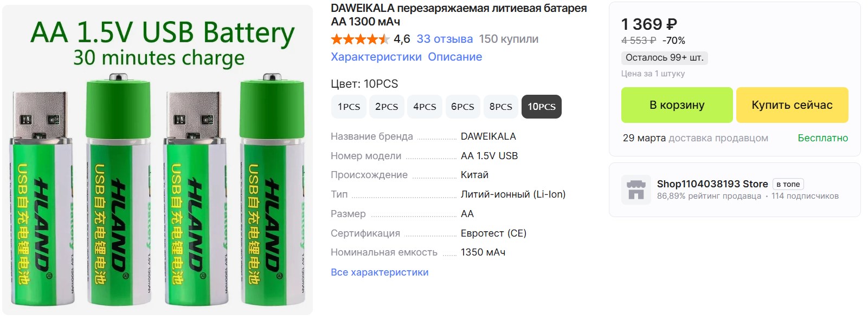Click the DAWEIKALA product title
Image resolution: width=868 pixels, height=327 pixels.
click(x=459, y=15)
